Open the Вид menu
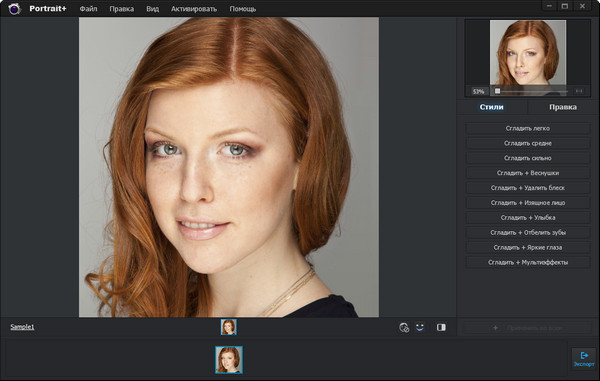 pyautogui.click(x=152, y=9)
